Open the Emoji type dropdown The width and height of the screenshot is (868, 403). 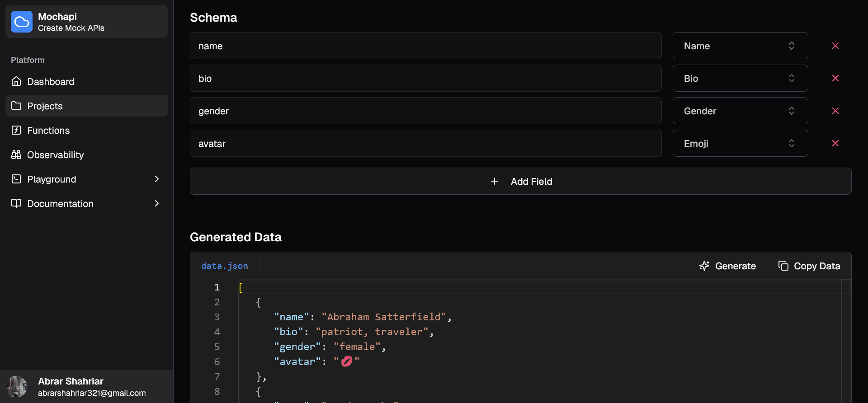point(740,144)
